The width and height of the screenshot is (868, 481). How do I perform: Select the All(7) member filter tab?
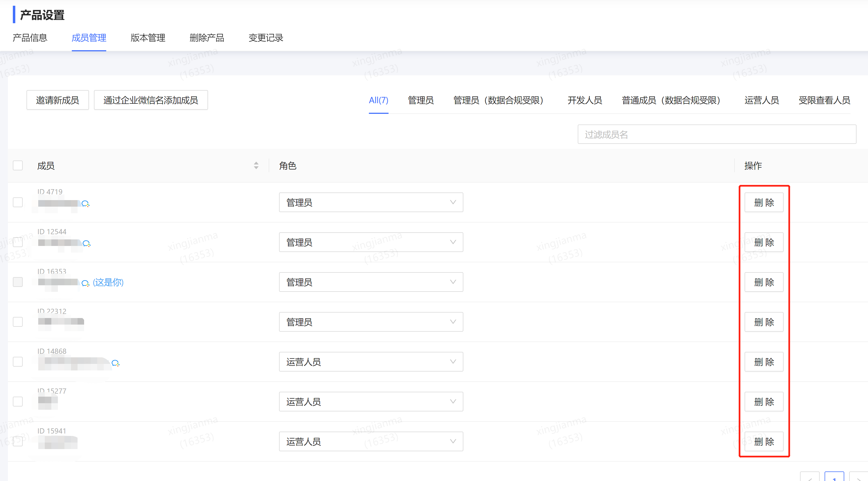378,100
